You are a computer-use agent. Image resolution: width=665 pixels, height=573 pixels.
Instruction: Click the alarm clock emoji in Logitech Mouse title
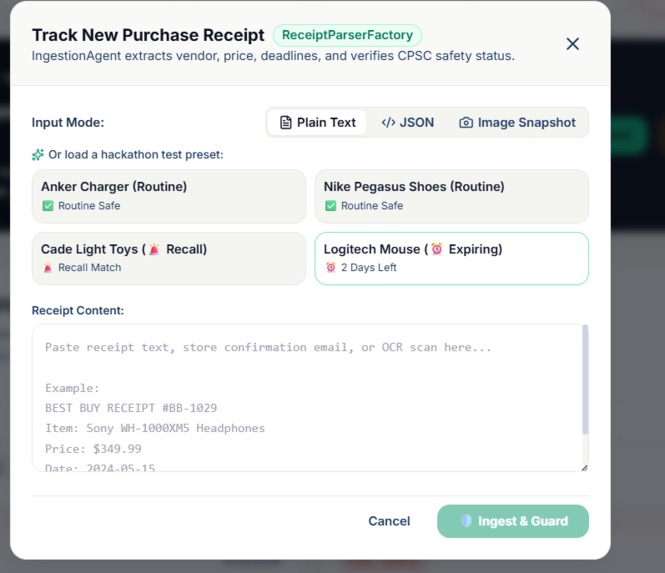coord(436,249)
